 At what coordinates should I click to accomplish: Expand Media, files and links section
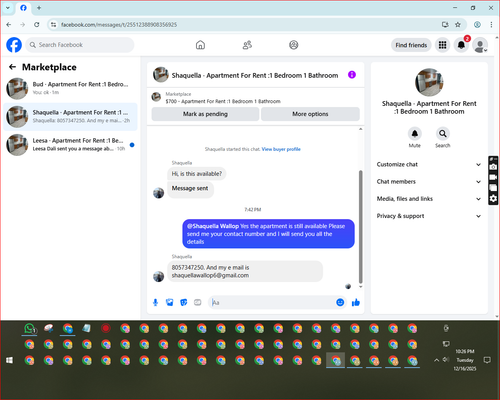tap(429, 199)
